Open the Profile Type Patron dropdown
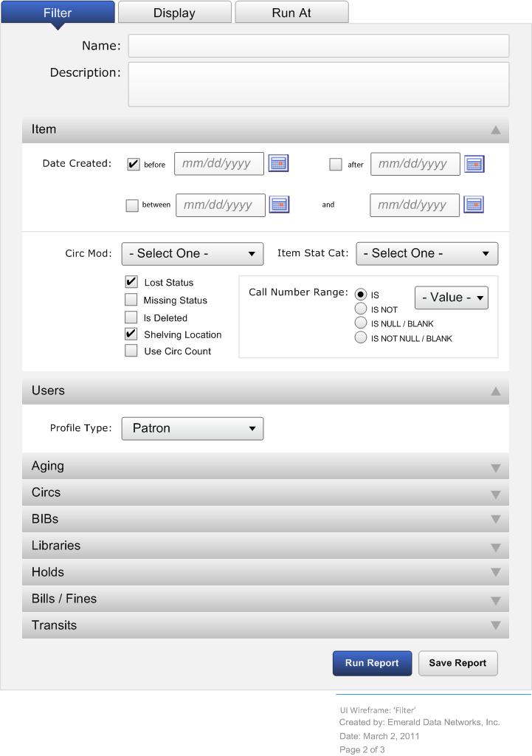Viewport: 532px width, 756px height. 192,428
